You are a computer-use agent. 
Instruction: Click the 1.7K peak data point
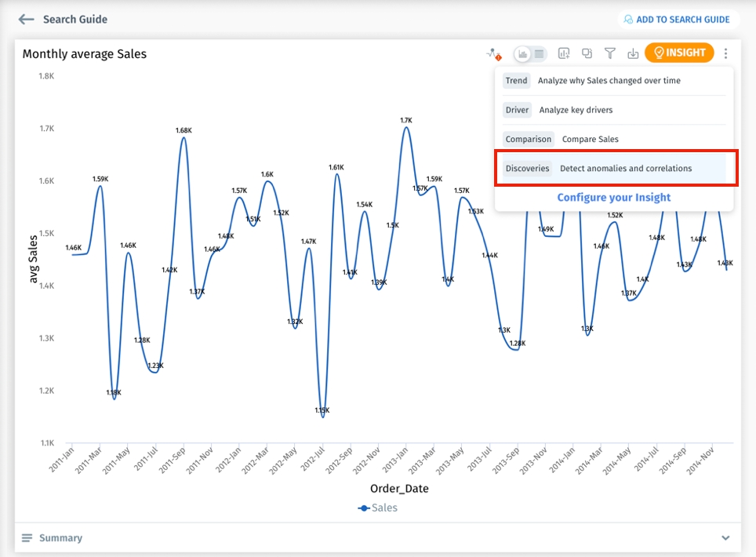405,128
